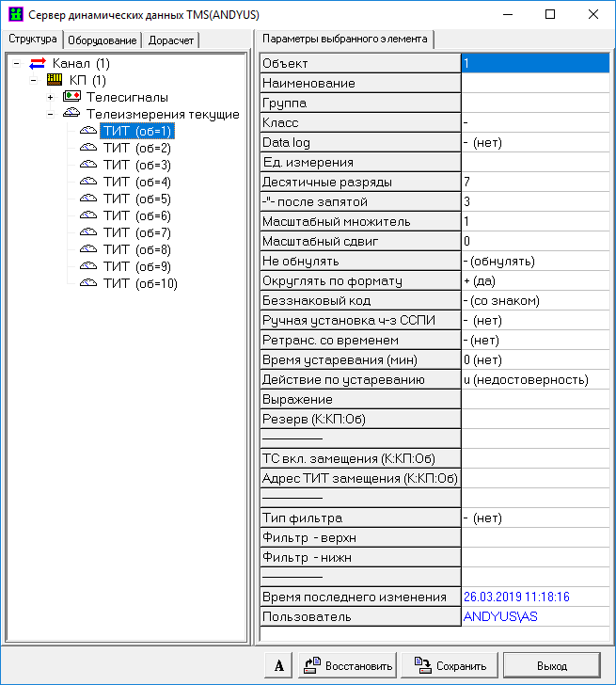This screenshot has width=616, height=685.
Task: Click the Канал channel arrows icon
Action: (38, 64)
